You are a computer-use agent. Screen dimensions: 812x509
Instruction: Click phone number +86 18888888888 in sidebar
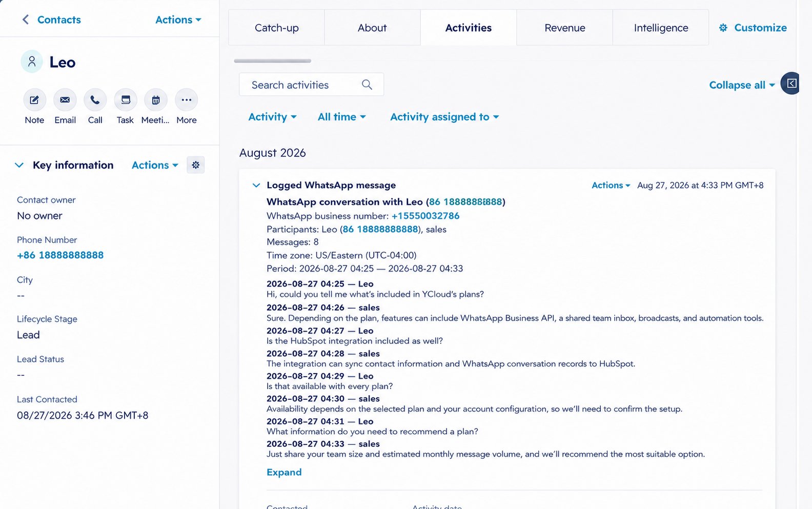coord(60,255)
